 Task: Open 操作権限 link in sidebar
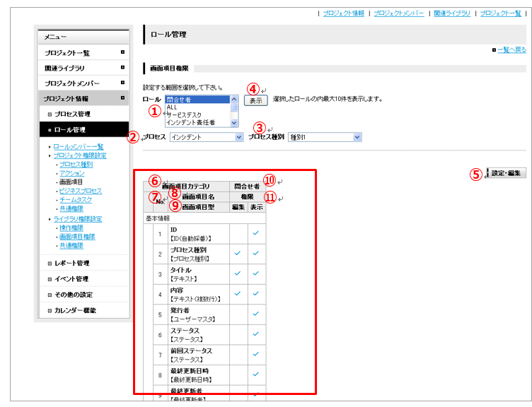(71, 228)
